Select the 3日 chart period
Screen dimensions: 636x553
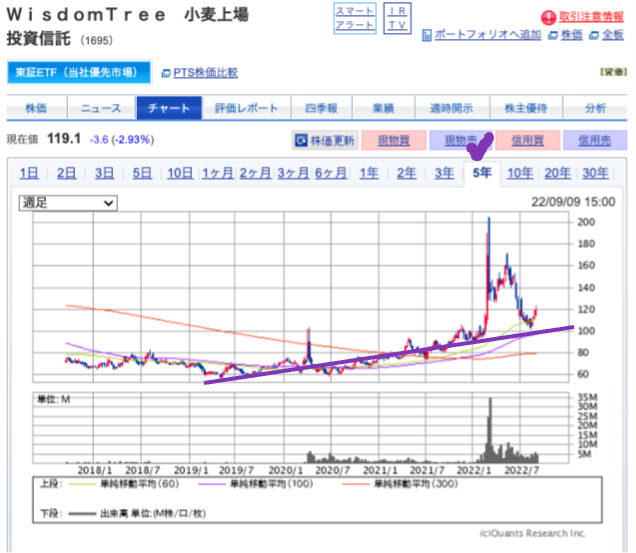click(x=105, y=174)
